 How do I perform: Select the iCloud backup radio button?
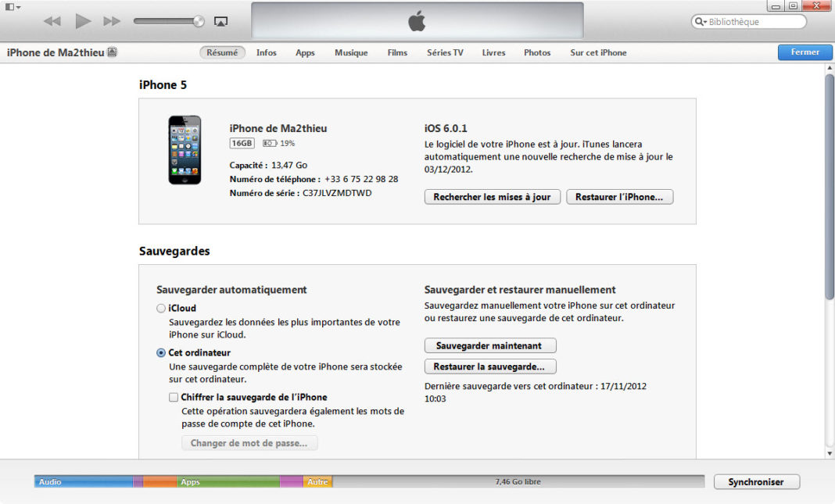[x=161, y=308]
